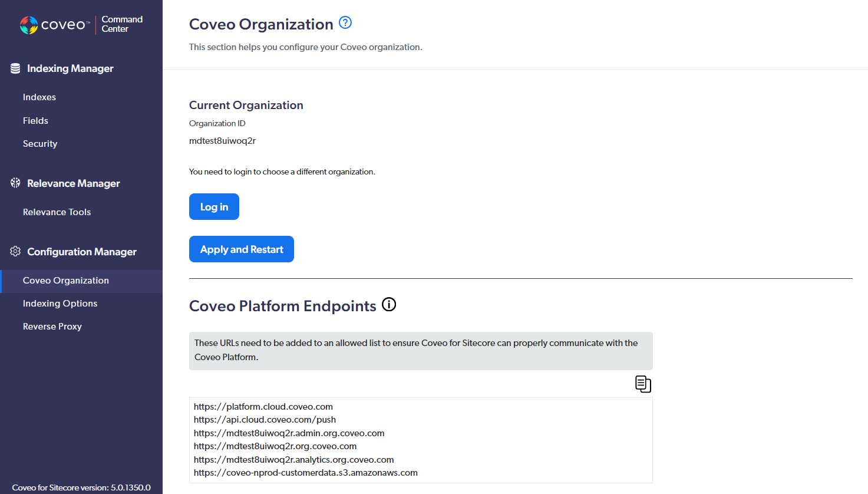This screenshot has height=494, width=868.
Task: Go to the Security section
Action: (40, 143)
